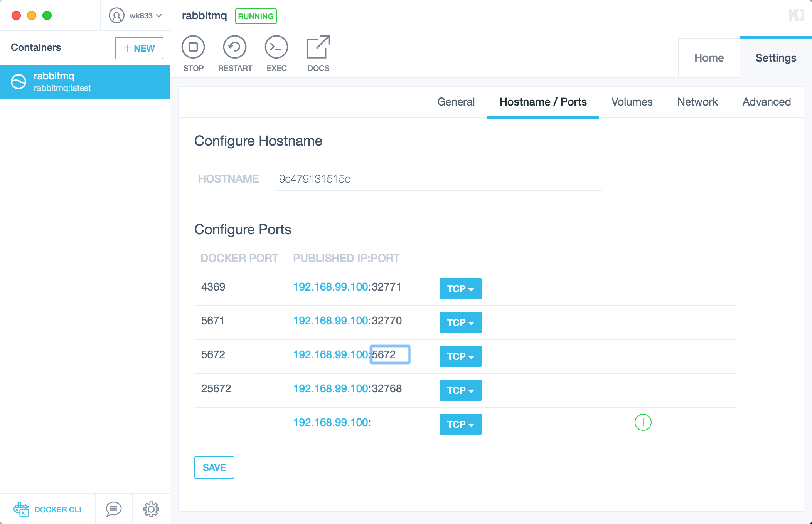Open the feedback chat bubble icon
The width and height of the screenshot is (812, 524).
pyautogui.click(x=114, y=509)
